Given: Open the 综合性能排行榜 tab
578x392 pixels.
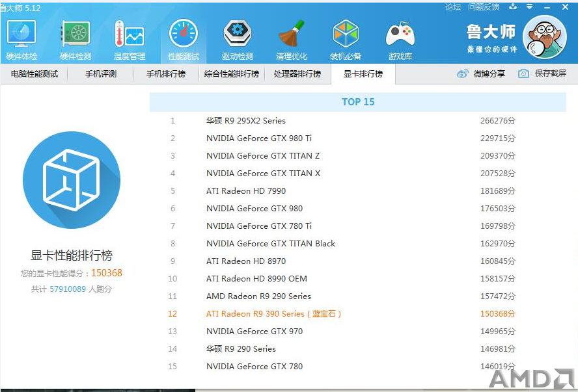Looking at the screenshot, I should [x=232, y=74].
